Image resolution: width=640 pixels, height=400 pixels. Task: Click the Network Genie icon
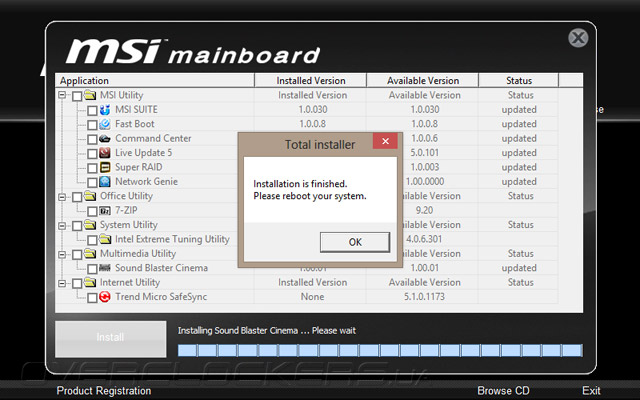tap(105, 182)
